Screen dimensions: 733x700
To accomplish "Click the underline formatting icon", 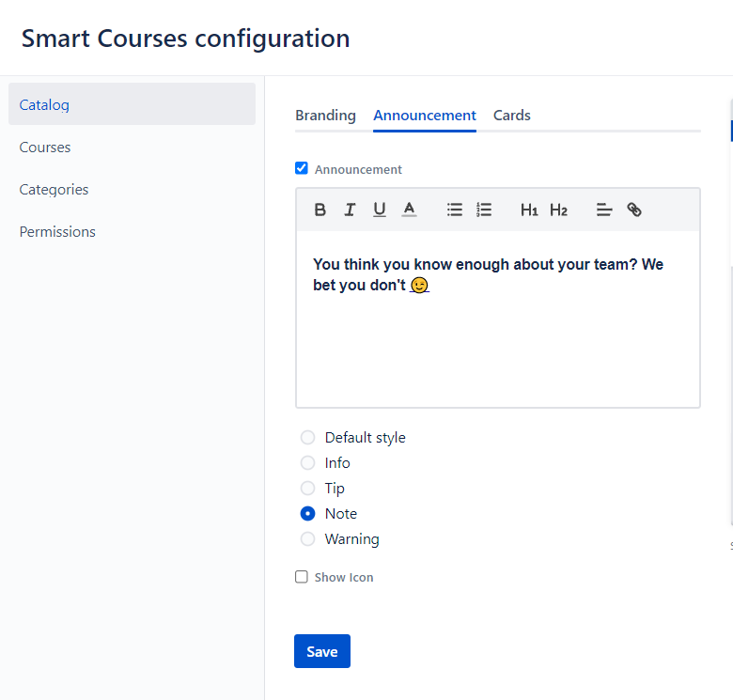I will coord(380,210).
